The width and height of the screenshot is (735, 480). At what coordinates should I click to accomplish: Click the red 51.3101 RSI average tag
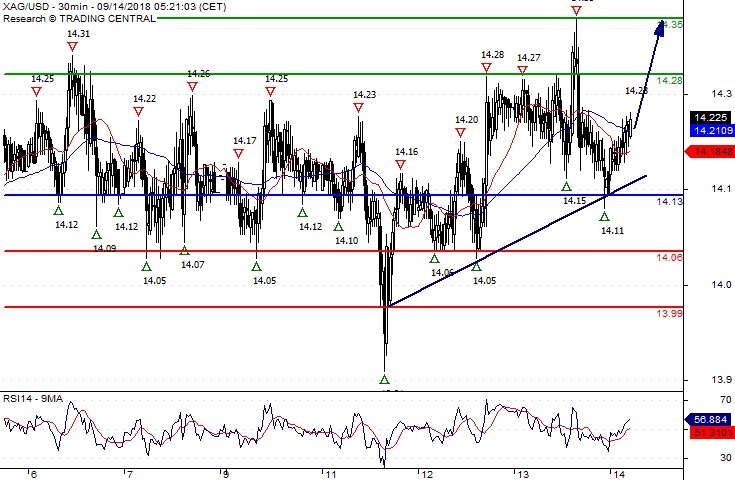(x=713, y=432)
